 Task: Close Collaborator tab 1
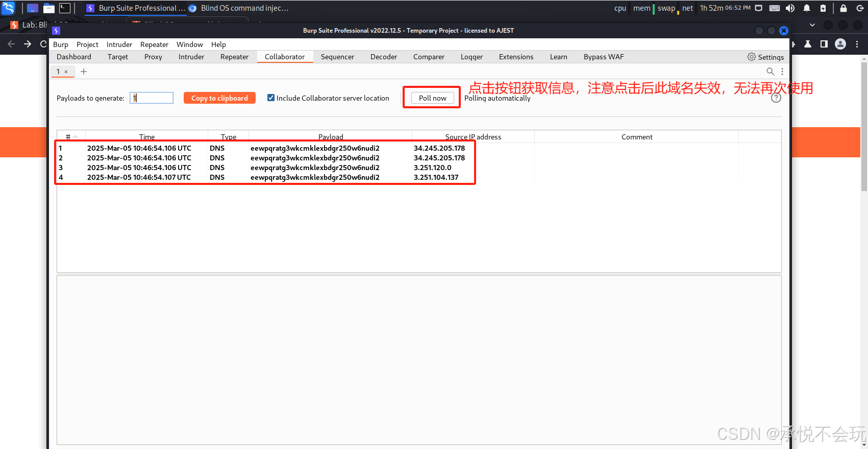(66, 72)
